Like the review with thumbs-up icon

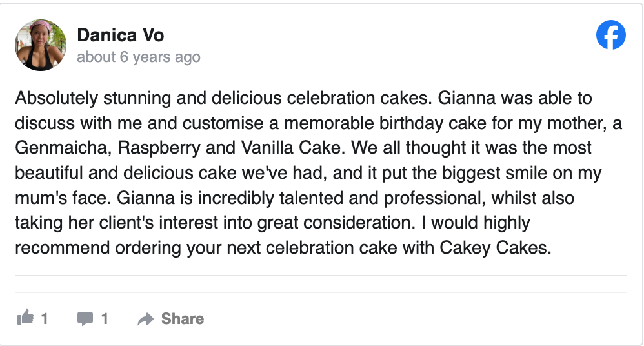25,318
